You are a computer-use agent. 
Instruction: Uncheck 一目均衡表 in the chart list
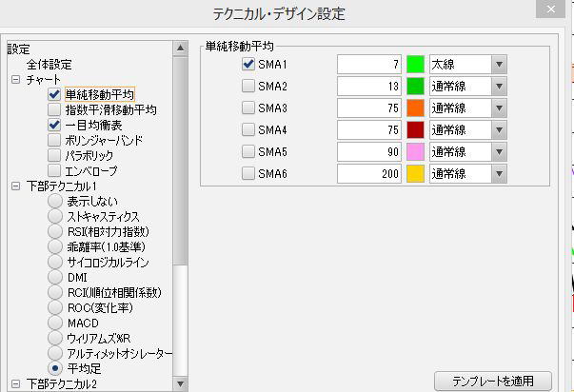coord(54,125)
